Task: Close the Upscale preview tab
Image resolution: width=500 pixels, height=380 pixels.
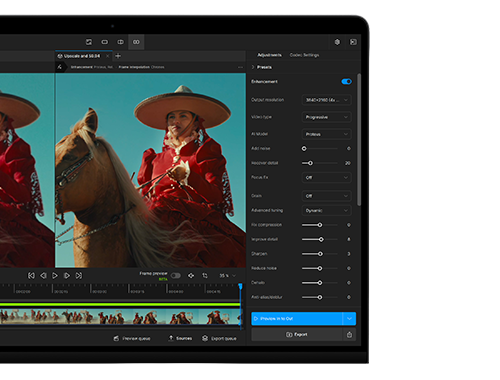Action: point(107,56)
